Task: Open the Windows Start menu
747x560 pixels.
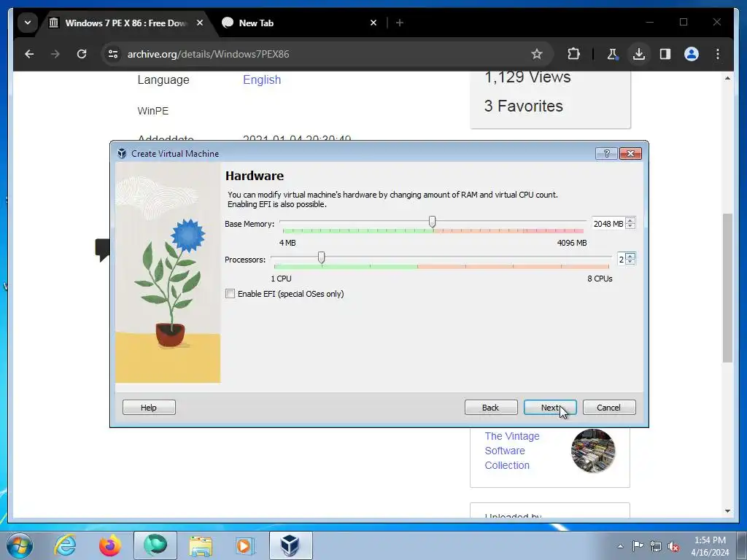Action: click(20, 545)
